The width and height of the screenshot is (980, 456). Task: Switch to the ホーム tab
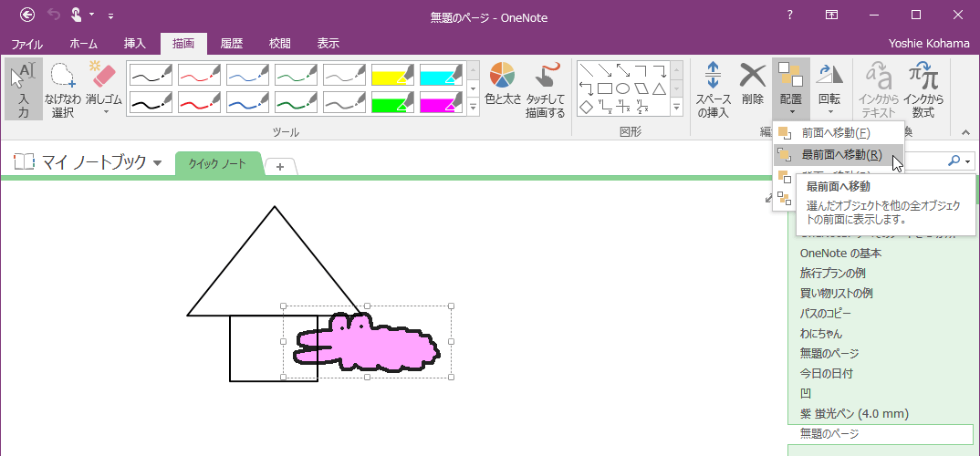point(84,44)
